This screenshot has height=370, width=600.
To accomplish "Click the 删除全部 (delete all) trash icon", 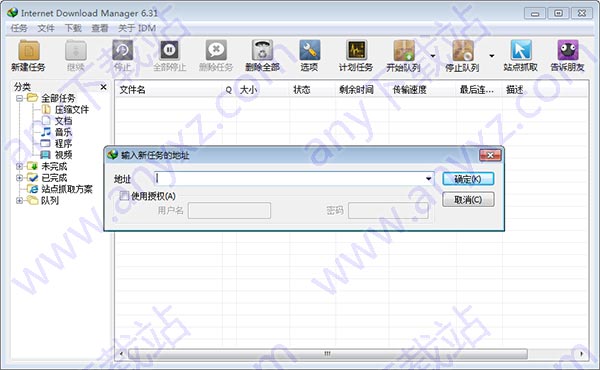I will pos(262,50).
